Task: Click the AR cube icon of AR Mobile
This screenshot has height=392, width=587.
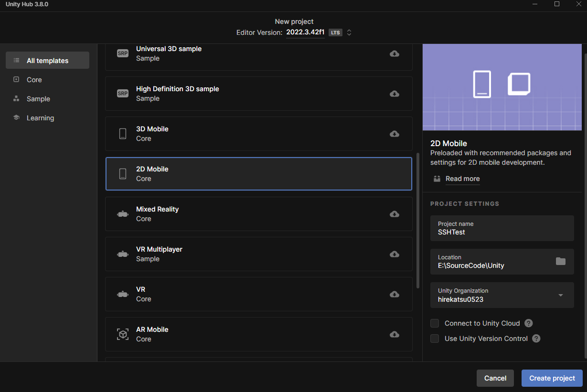Action: point(123,334)
